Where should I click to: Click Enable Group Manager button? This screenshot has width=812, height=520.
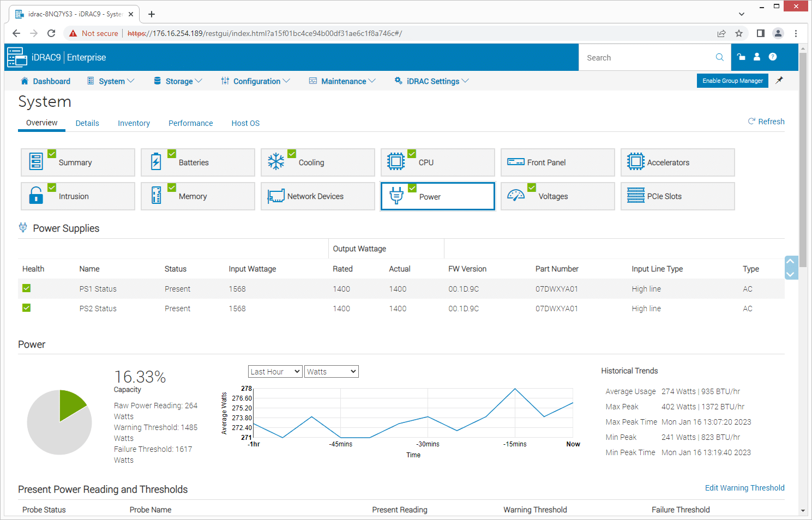[732, 81]
